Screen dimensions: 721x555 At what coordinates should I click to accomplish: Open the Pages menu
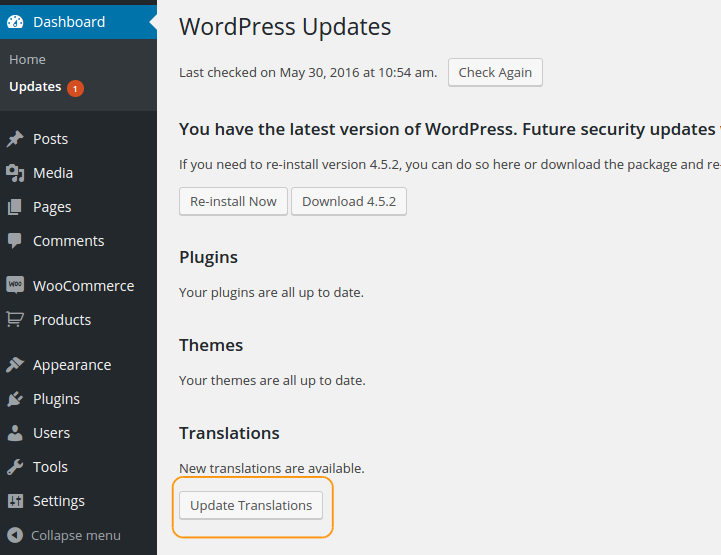[52, 207]
